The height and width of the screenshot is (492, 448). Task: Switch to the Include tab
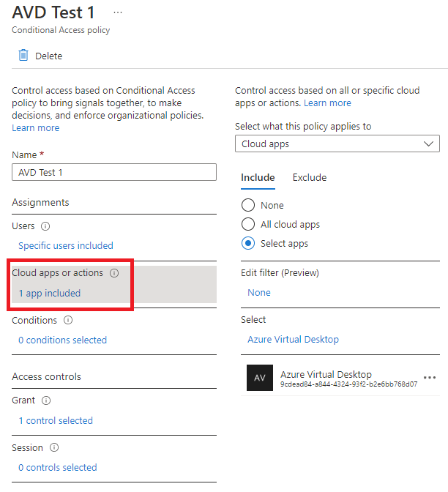(x=258, y=178)
